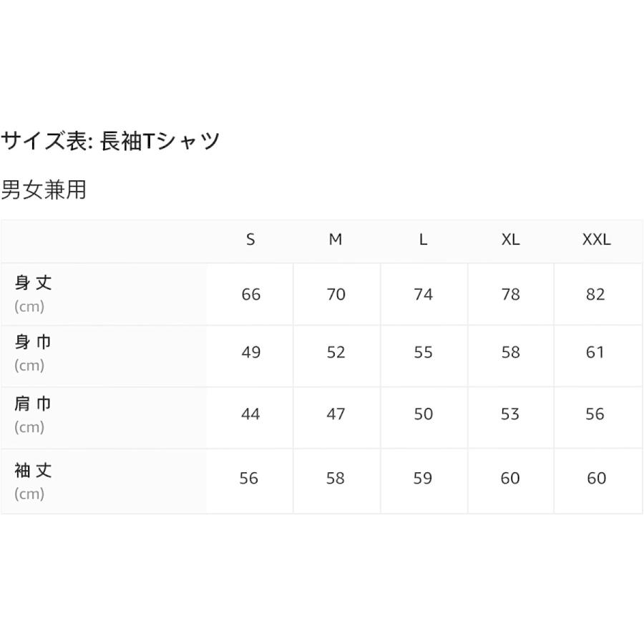Click the 身巾 value 52 for size M
Viewport: 644px width, 644px height.
(336, 352)
